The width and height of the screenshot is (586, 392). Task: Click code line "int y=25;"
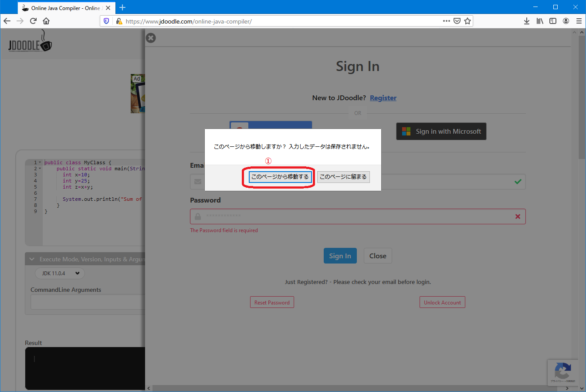click(x=76, y=181)
